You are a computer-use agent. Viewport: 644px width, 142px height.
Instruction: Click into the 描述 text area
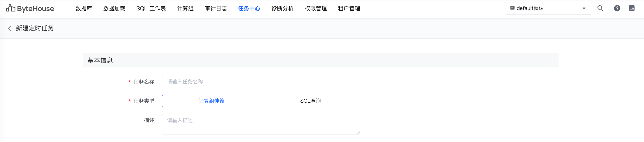261,124
